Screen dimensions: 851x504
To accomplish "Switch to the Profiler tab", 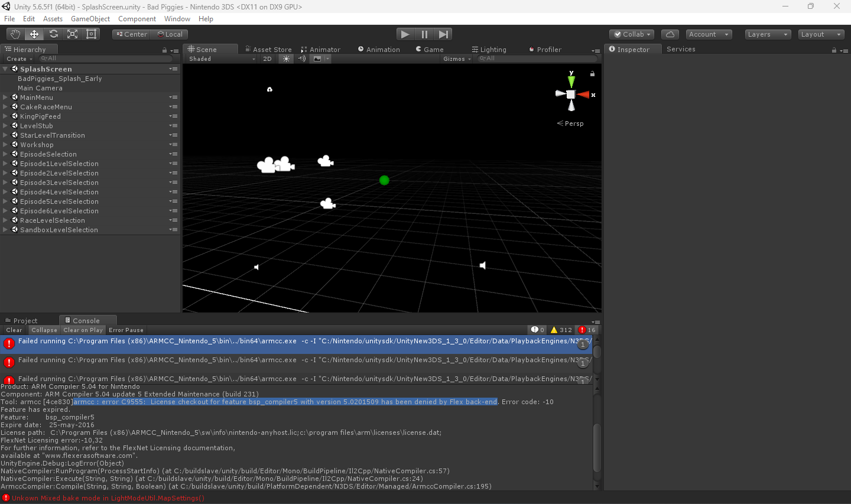I will pos(545,50).
